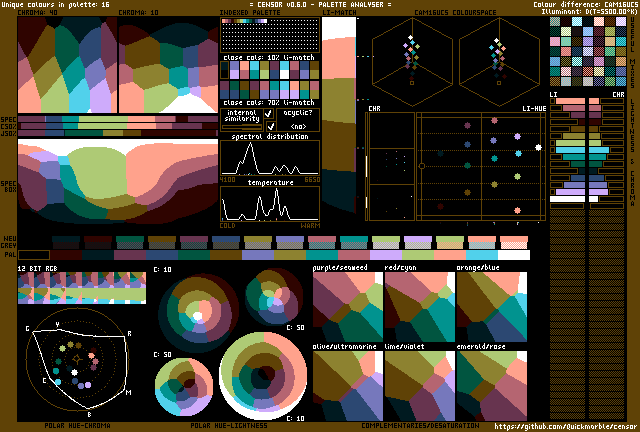Open the red/cyan complementary panel
The height and width of the screenshot is (432, 640).
point(418,304)
